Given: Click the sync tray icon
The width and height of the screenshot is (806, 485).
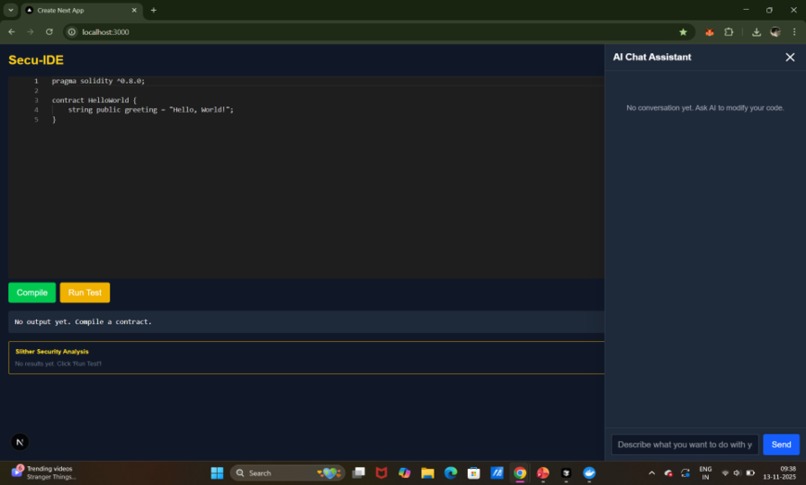Looking at the screenshot, I should [685, 473].
